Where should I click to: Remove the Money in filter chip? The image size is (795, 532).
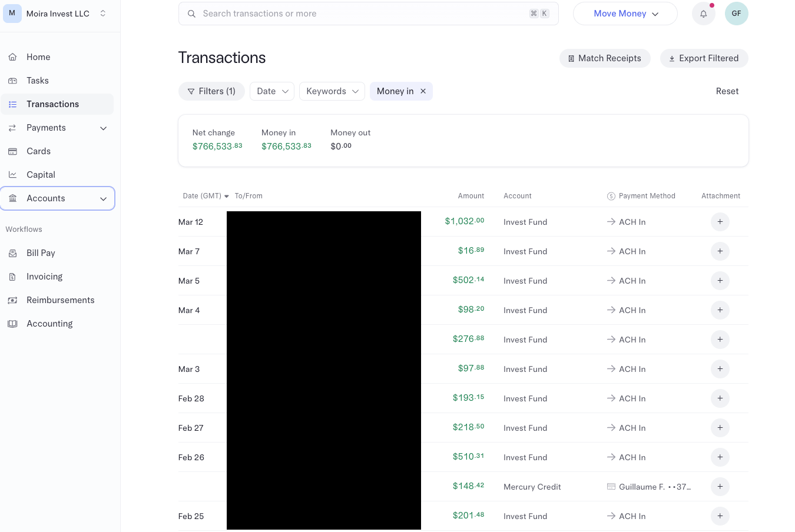coord(423,91)
